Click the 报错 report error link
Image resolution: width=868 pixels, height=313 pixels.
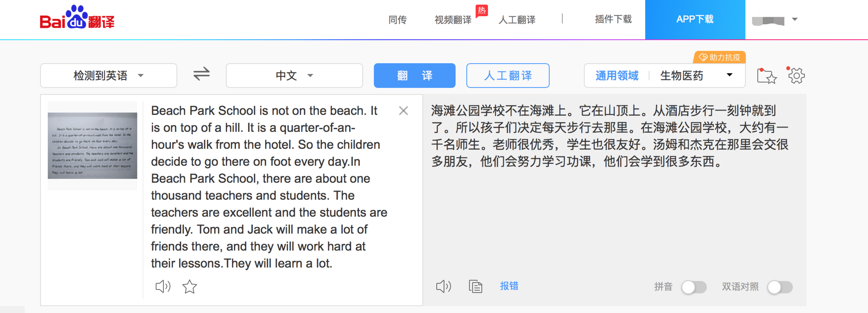coord(509,286)
